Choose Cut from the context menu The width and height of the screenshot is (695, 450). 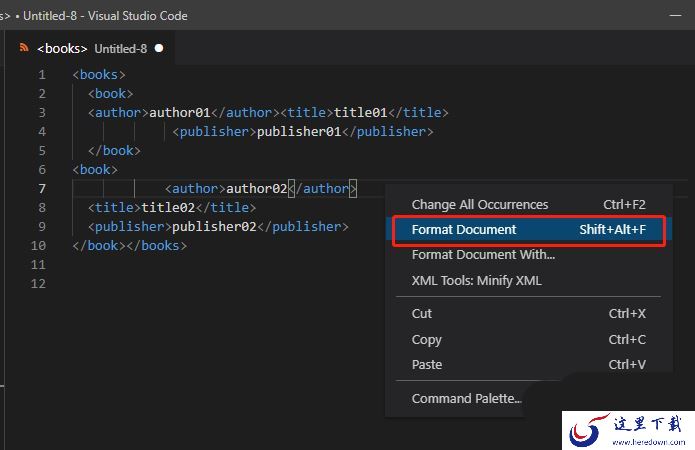528,313
